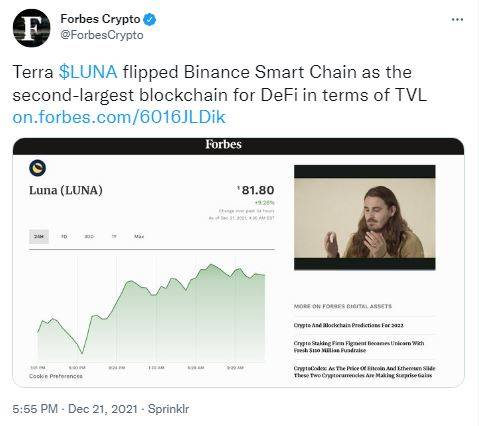Open the $LUNA cashtag link
The width and height of the screenshot is (479, 426).
pos(88,72)
